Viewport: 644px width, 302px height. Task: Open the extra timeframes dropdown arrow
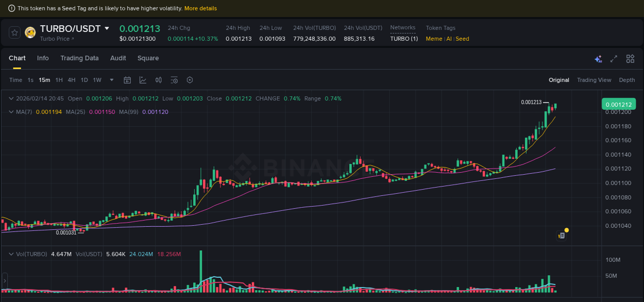tap(111, 80)
